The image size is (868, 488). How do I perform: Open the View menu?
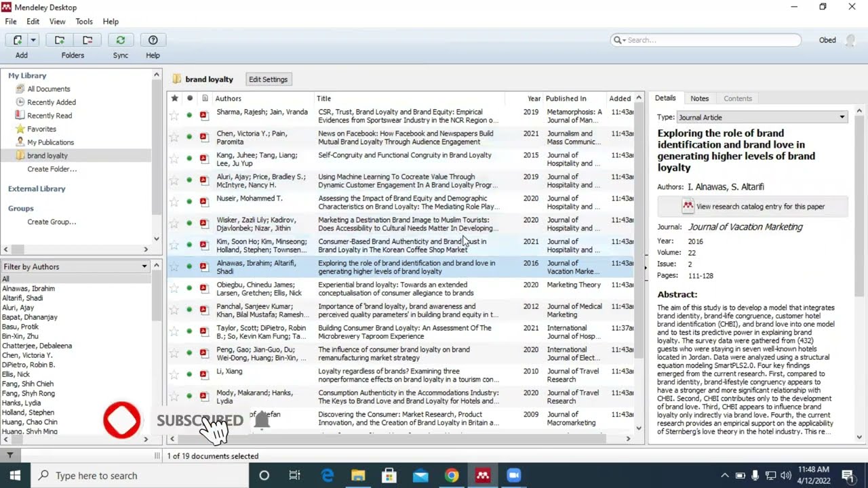click(58, 22)
